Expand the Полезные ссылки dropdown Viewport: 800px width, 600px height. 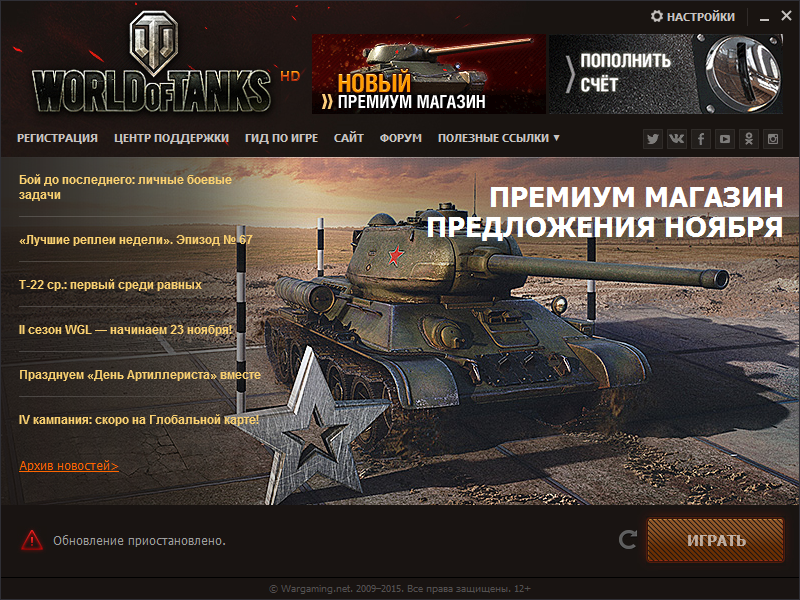click(498, 138)
